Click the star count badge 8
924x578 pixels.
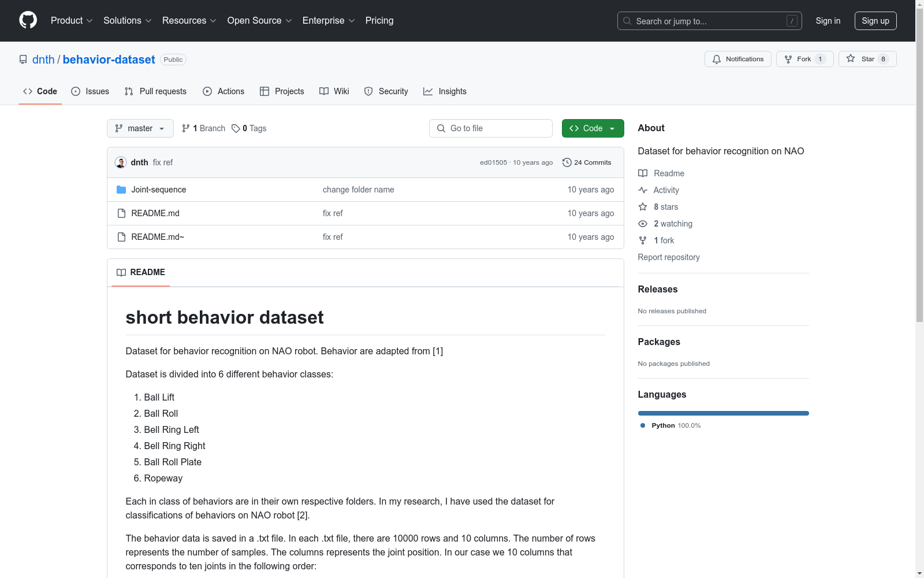pyautogui.click(x=883, y=59)
